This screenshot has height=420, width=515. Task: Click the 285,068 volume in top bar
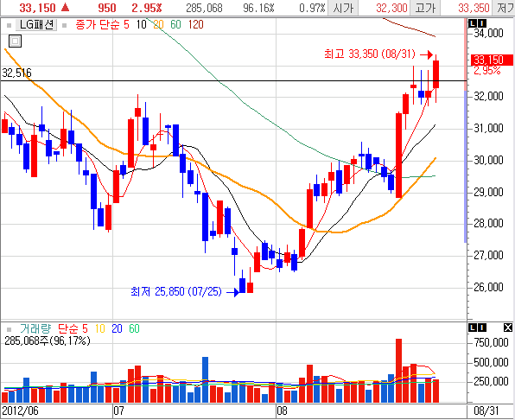click(204, 8)
